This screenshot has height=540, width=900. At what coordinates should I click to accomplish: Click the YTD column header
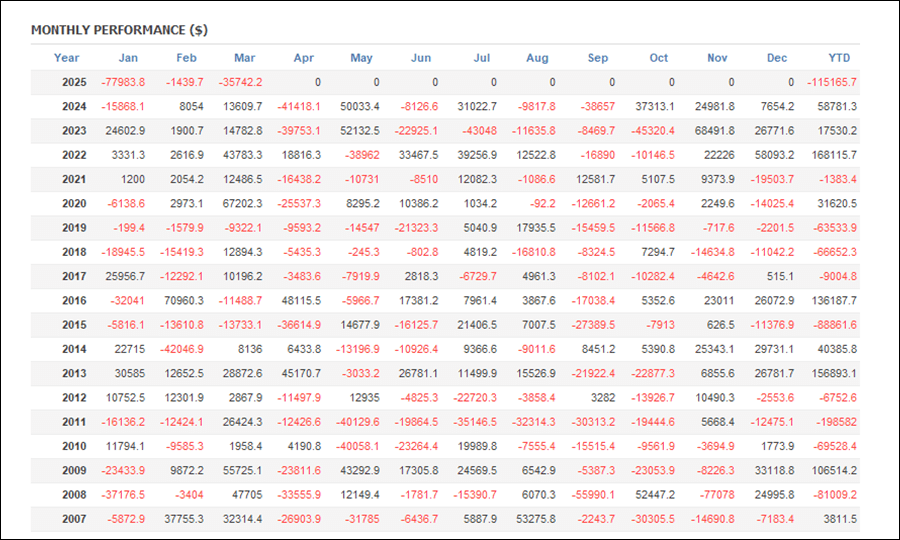coord(839,58)
